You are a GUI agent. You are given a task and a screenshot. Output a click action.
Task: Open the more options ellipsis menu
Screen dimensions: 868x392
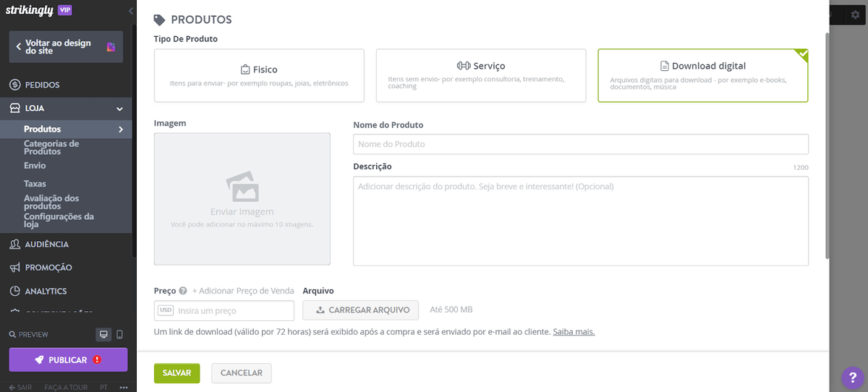point(123,388)
